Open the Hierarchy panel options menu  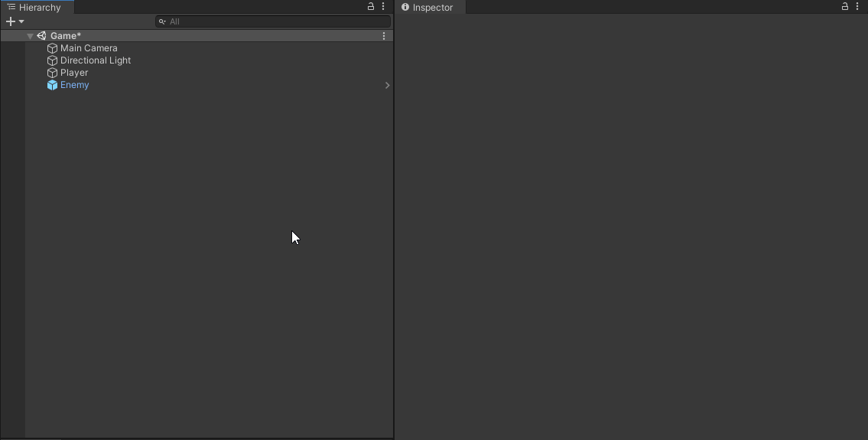click(x=383, y=7)
